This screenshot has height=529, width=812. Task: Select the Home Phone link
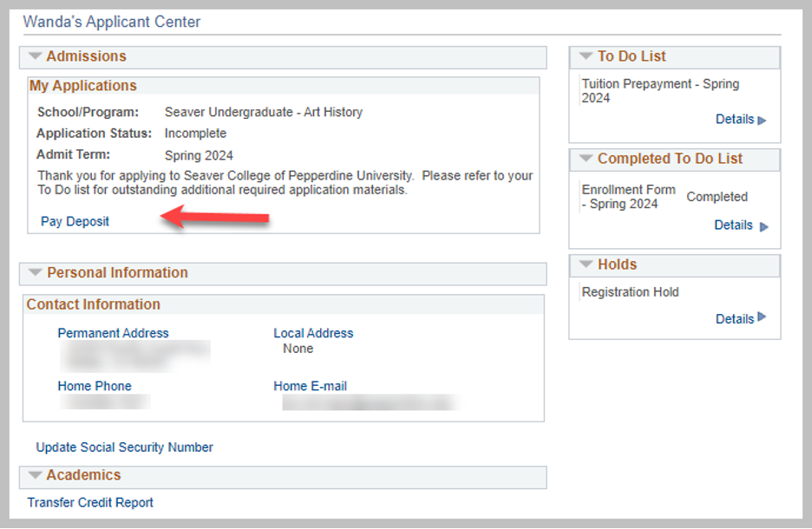click(x=95, y=386)
